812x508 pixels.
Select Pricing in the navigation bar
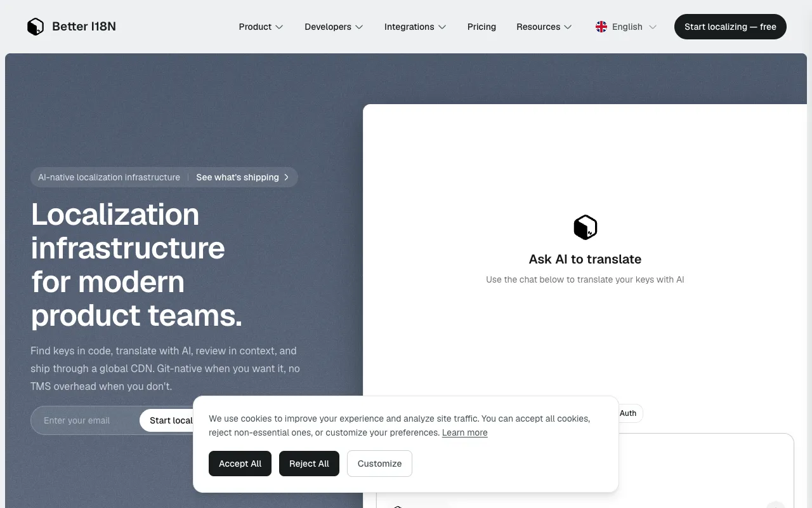(x=481, y=27)
